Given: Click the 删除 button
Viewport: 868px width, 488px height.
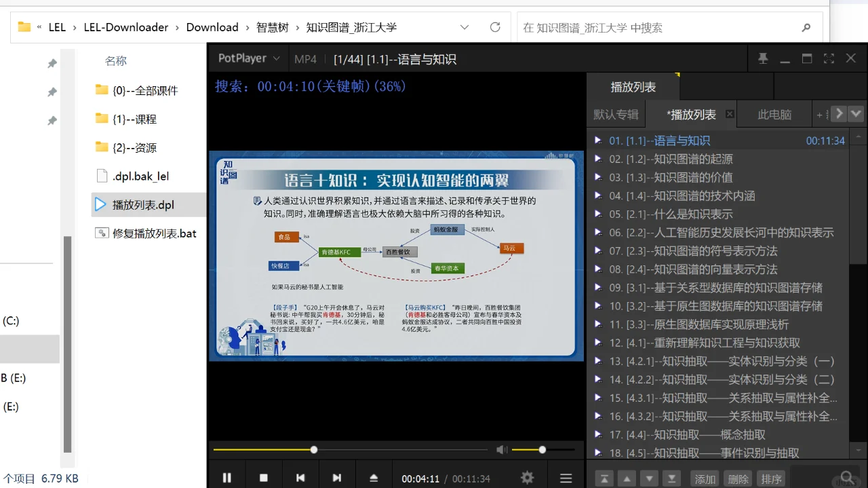Looking at the screenshot, I should 738,478.
